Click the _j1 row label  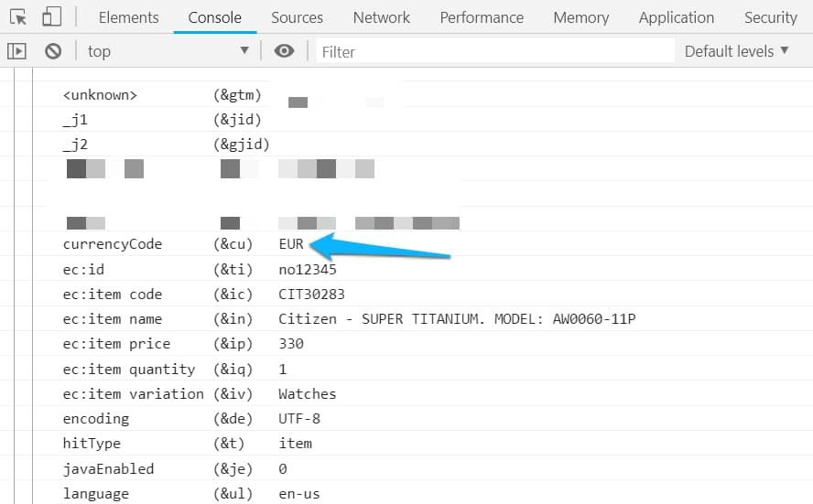tap(75, 120)
